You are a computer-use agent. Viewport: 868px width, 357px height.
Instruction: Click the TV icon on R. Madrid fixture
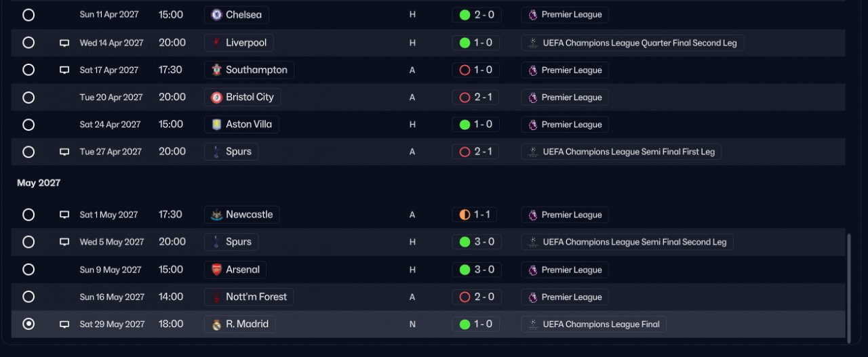[x=64, y=324]
